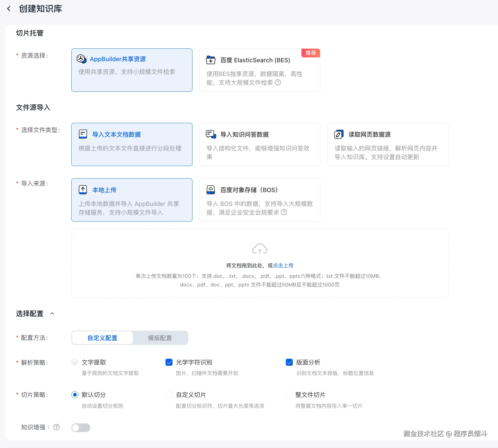This screenshot has width=498, height=448.
Task: Choose the 读取网页数据源 file type card
Action: click(388, 144)
